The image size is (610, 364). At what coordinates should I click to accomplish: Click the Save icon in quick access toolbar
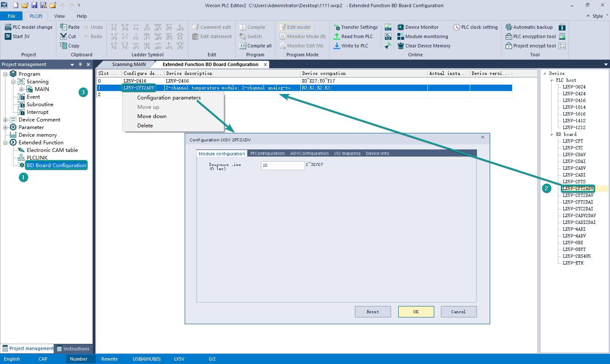pos(34,5)
